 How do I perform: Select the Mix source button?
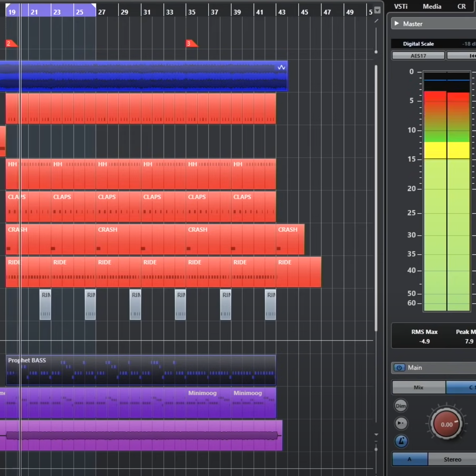(x=418, y=387)
